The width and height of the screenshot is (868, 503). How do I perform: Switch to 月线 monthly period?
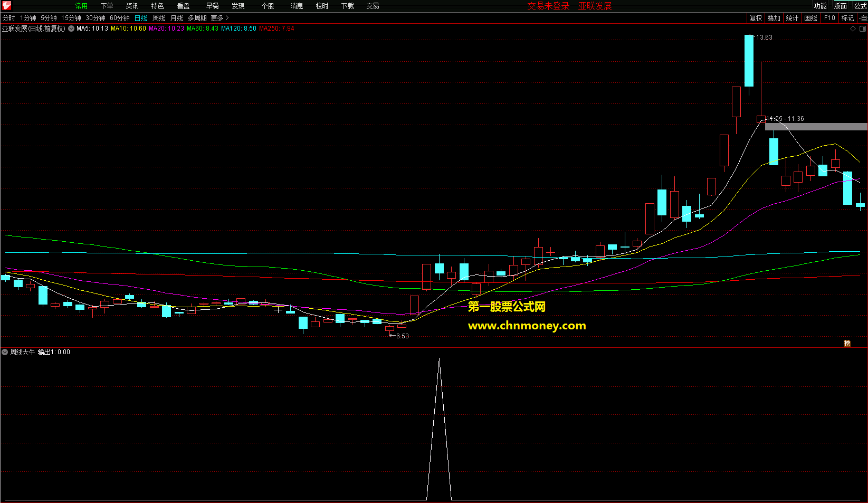[177, 18]
